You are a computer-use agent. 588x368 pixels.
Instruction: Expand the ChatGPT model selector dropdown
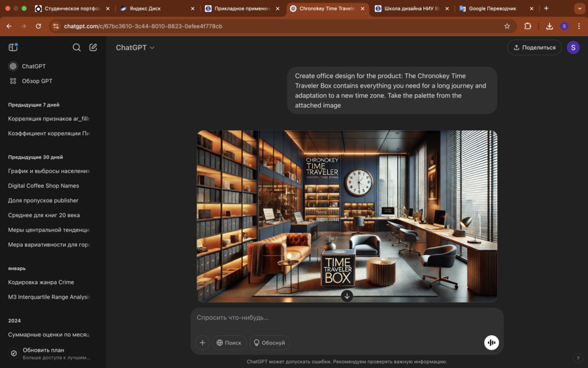click(135, 48)
